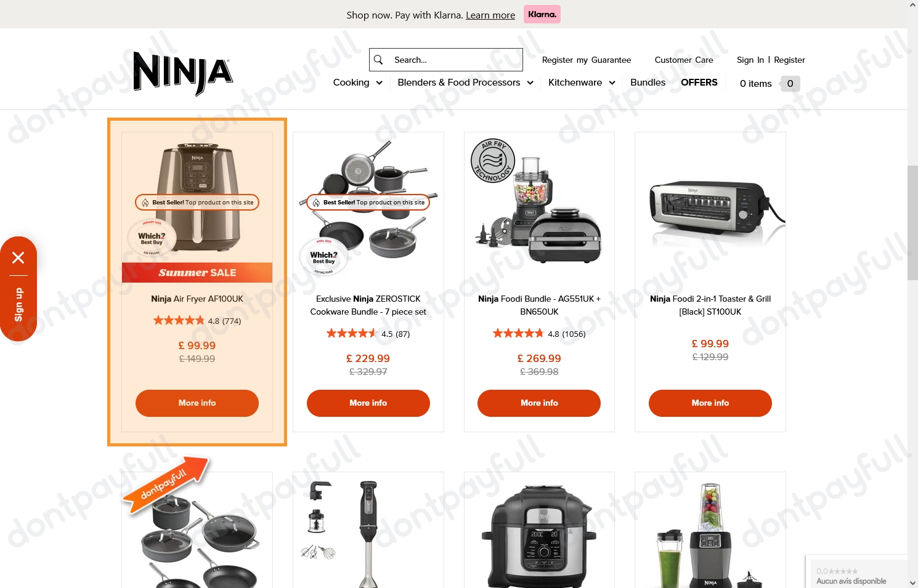Click the Search input field
Viewport: 918px width, 588px height.
point(446,60)
